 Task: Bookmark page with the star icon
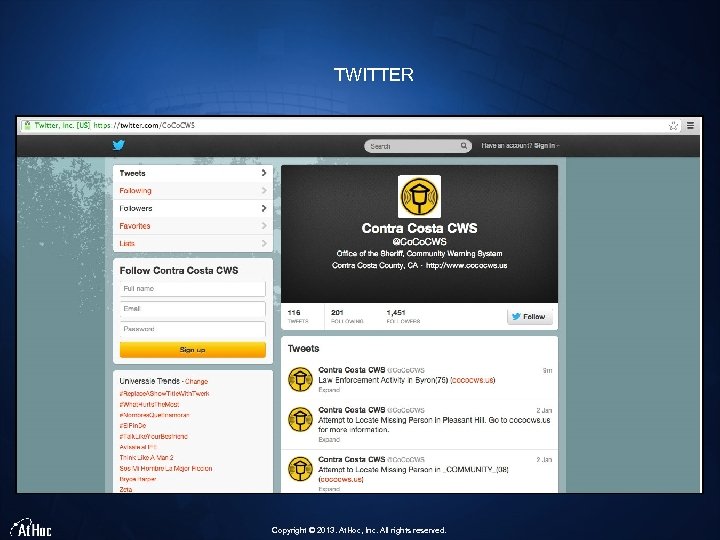tap(673, 126)
